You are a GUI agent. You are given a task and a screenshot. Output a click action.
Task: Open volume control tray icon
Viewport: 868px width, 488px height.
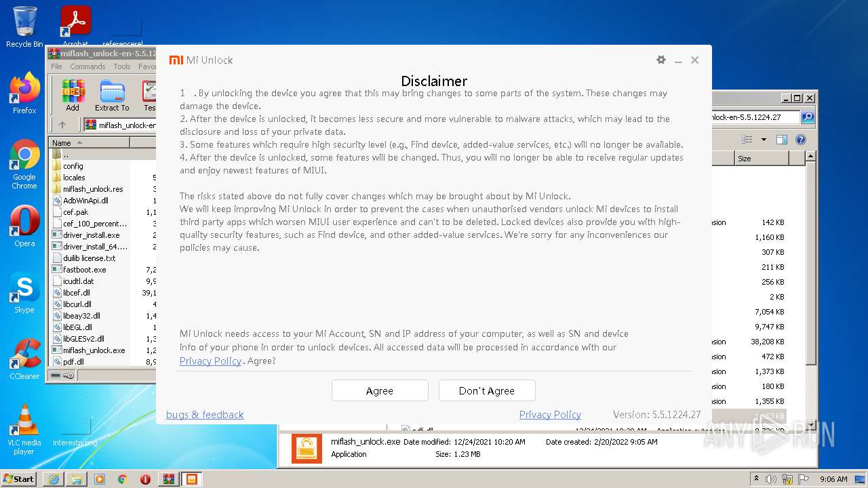(770, 479)
